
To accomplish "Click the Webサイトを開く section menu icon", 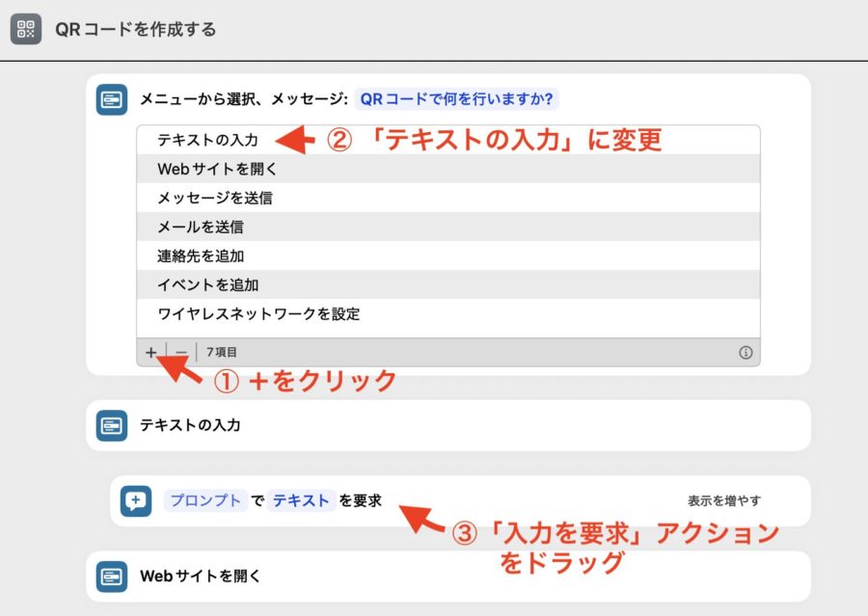I will (x=112, y=576).
